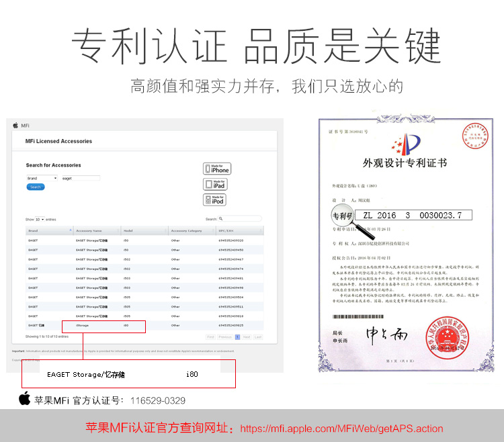This screenshot has width=504, height=442.
Task: Select page 1 in pagination
Action: 237,337
